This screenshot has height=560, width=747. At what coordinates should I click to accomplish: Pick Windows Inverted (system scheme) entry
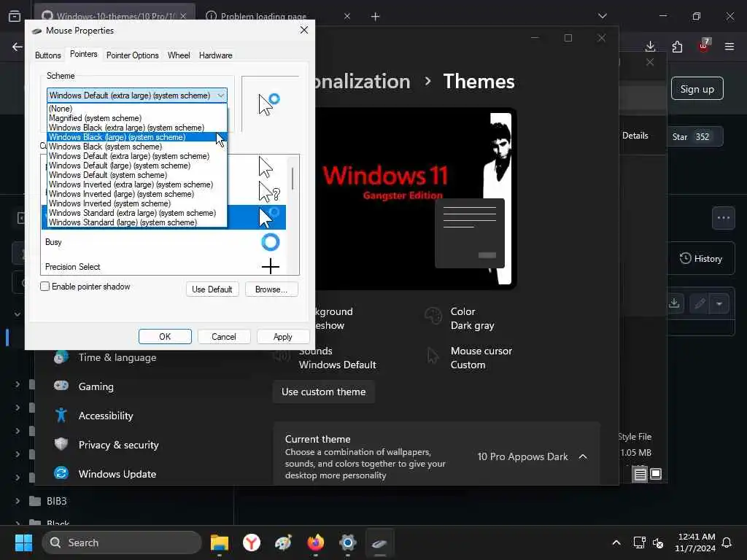137,204
